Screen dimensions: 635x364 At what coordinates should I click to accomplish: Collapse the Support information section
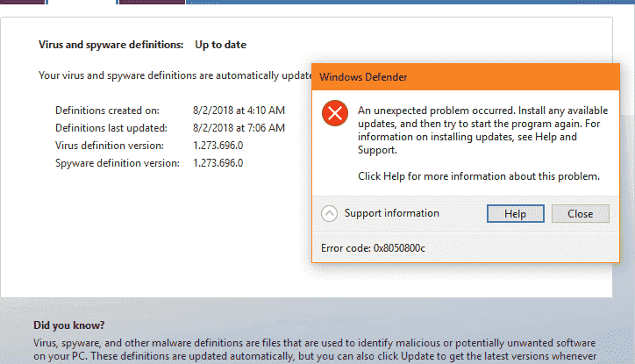coord(329,213)
